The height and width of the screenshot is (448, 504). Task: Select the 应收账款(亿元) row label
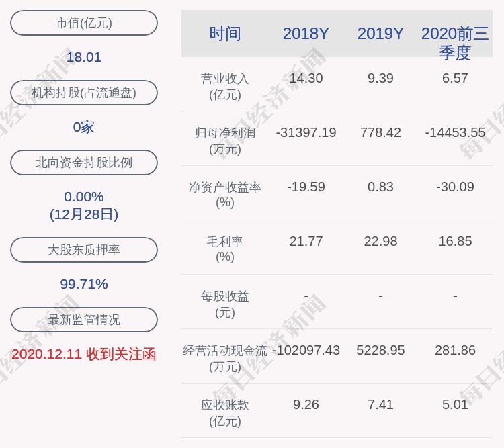224,413
